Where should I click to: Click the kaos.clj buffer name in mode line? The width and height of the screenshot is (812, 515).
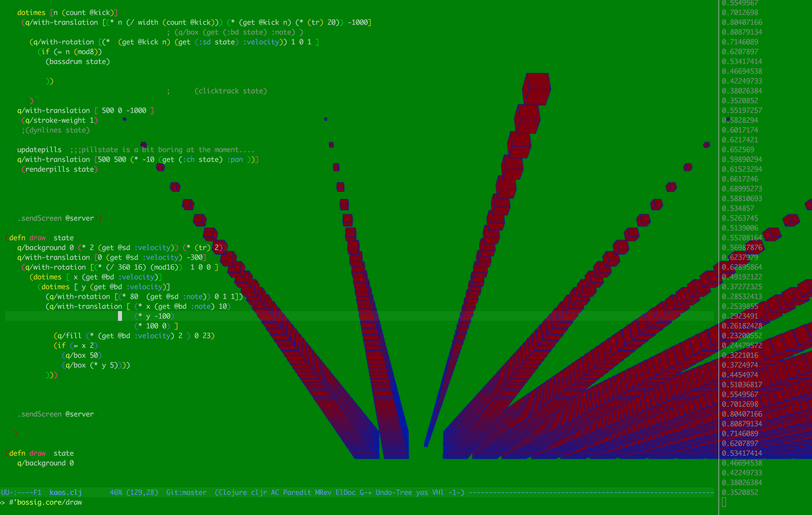click(65, 492)
